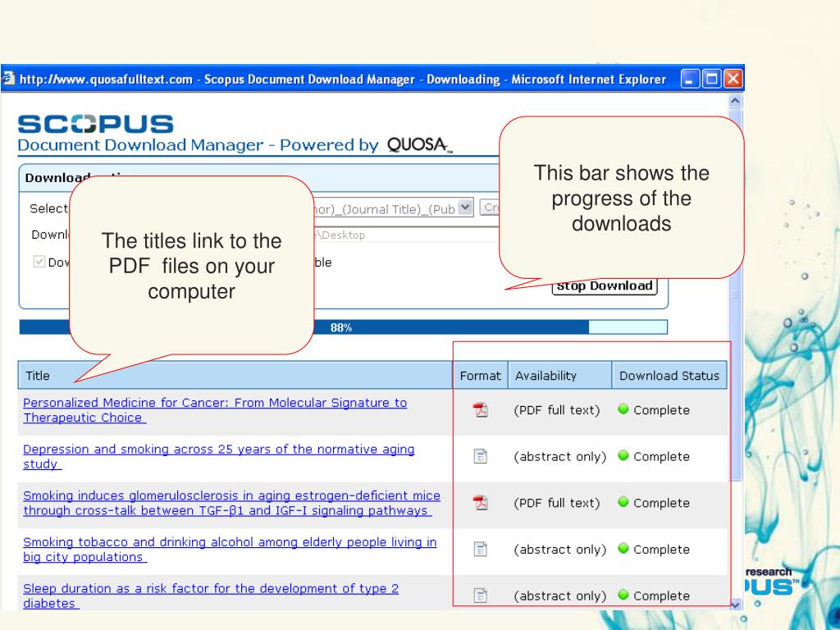Click the Availability column header
The image size is (840, 630).
coord(559,376)
